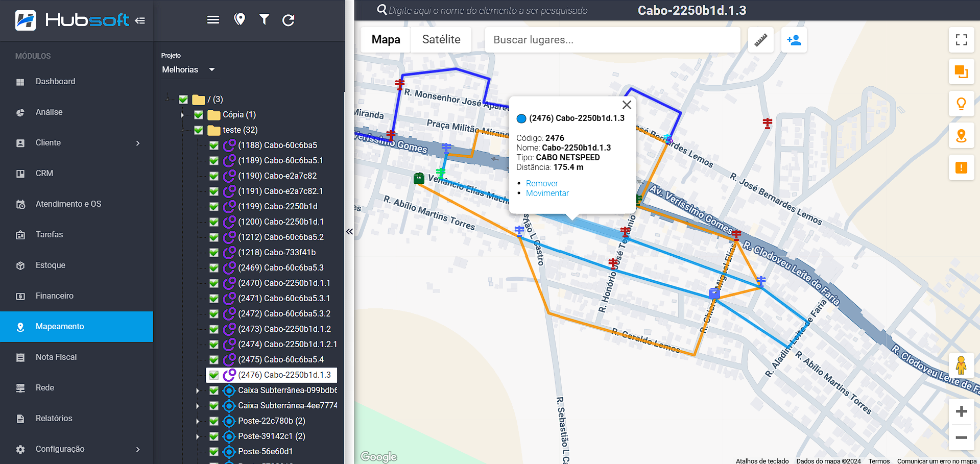Viewport: 980px width, 464px height.
Task: Click the Buscar lugares search field
Action: [x=612, y=40]
